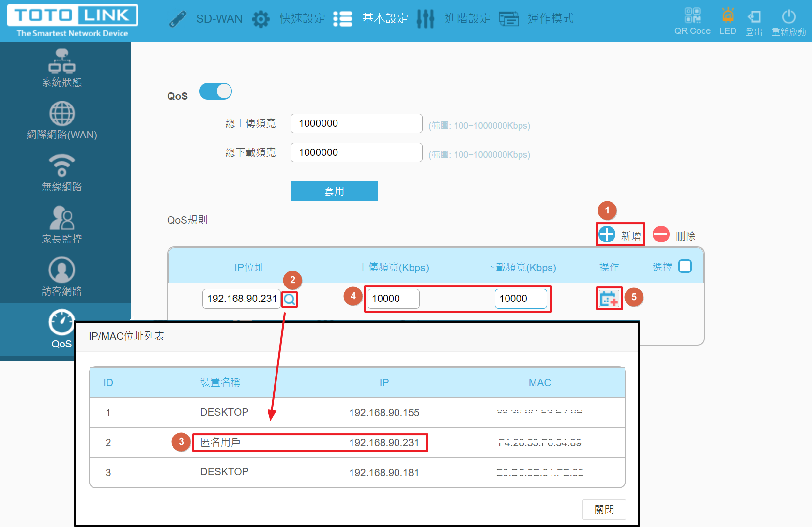The height and width of the screenshot is (527, 812).
Task: Click the download bandwidth 10000 field
Action: click(x=521, y=299)
